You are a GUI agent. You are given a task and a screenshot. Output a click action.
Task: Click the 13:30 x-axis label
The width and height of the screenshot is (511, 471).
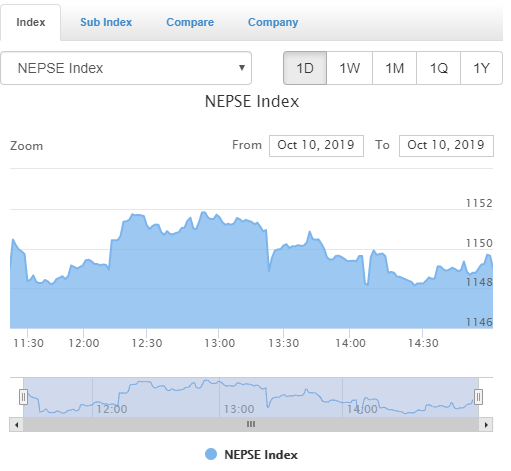click(284, 343)
